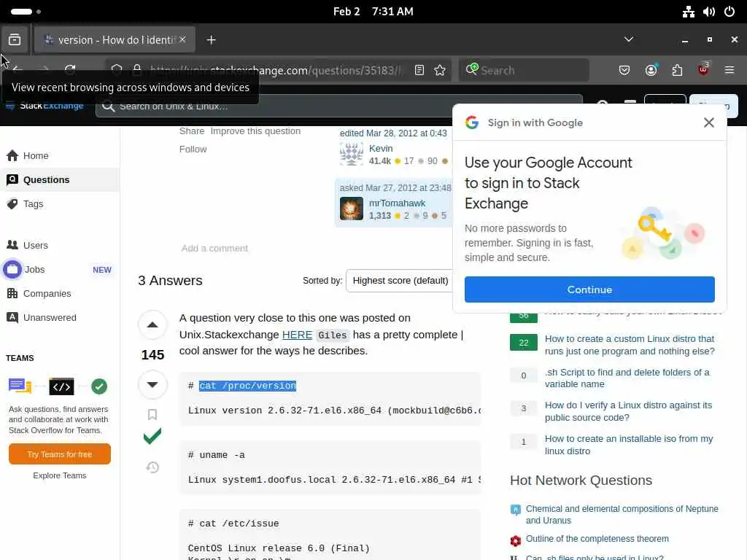Click the Tags label icon
The height and width of the screenshot is (560, 747).
(12, 204)
